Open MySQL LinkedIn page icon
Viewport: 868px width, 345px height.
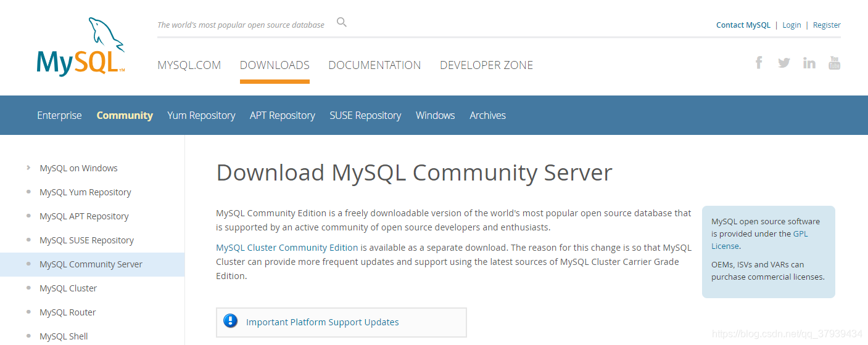pyautogui.click(x=809, y=62)
